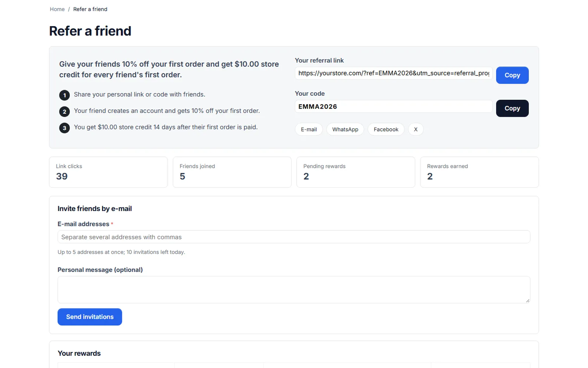
Task: Share via E-mail button
Action: pos(309,130)
